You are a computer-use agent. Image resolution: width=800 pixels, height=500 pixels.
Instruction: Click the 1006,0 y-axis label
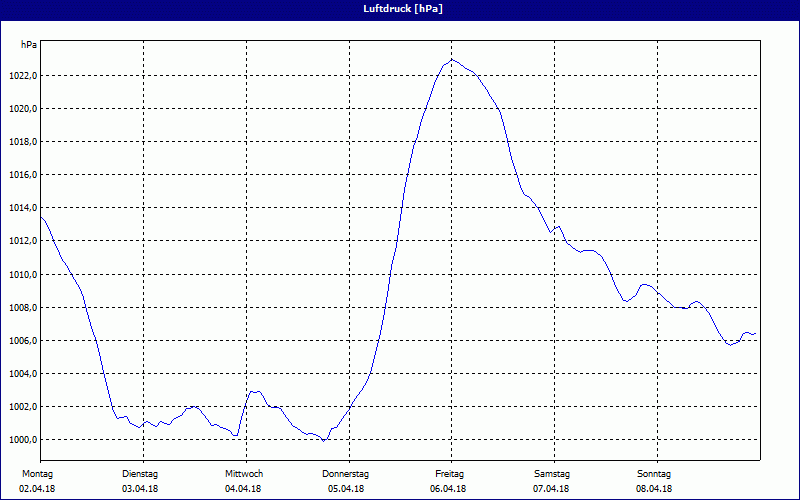[x=22, y=340]
